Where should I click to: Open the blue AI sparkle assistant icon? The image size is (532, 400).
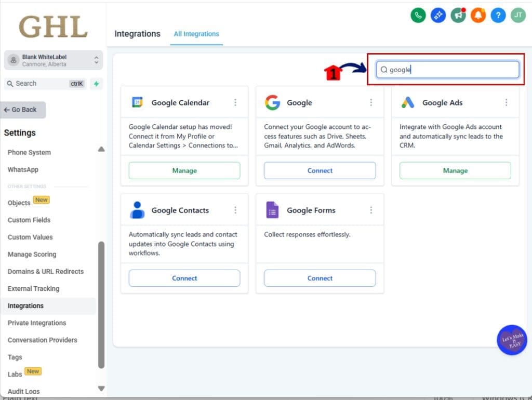pyautogui.click(x=438, y=15)
